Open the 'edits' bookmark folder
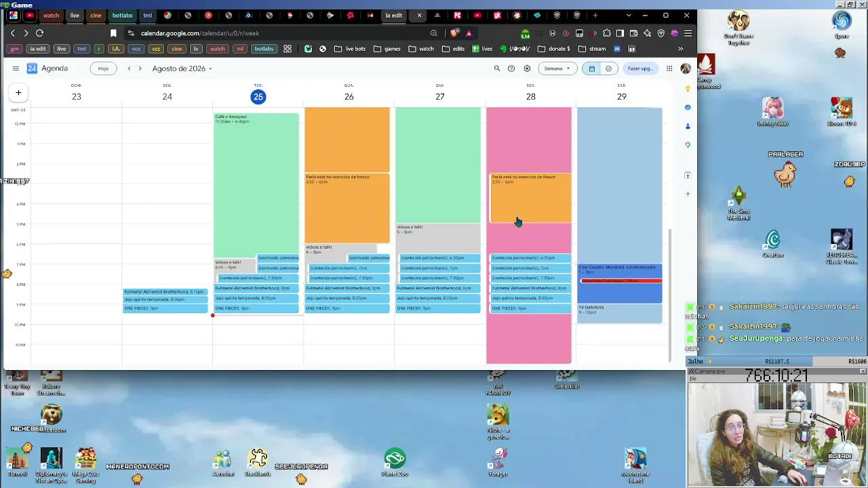Viewport: 868px width, 488px height. [x=453, y=49]
